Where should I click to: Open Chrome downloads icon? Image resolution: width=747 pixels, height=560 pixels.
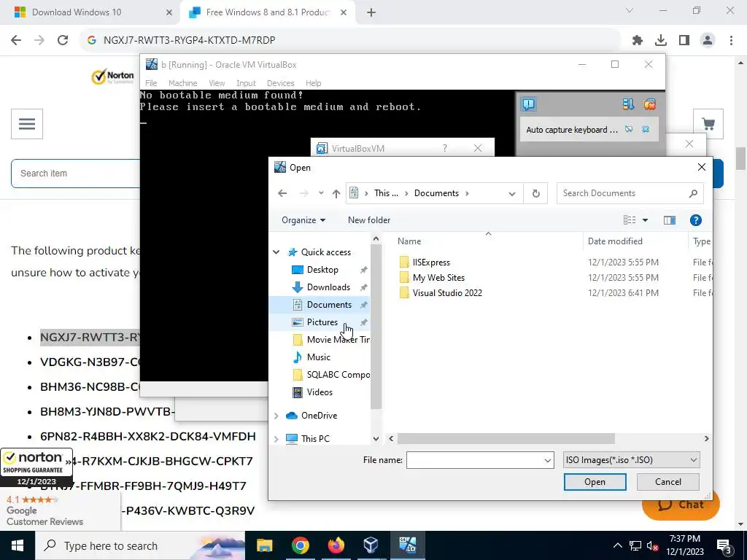[x=661, y=41]
